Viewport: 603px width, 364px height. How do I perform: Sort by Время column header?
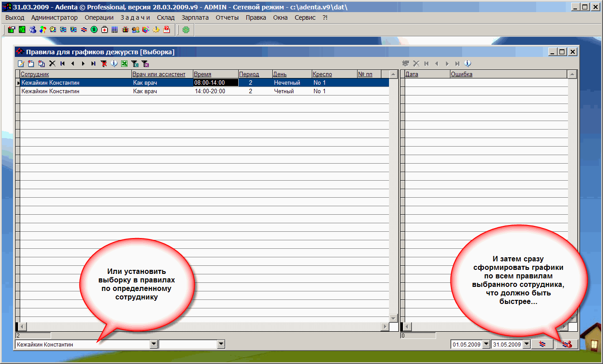[203, 74]
